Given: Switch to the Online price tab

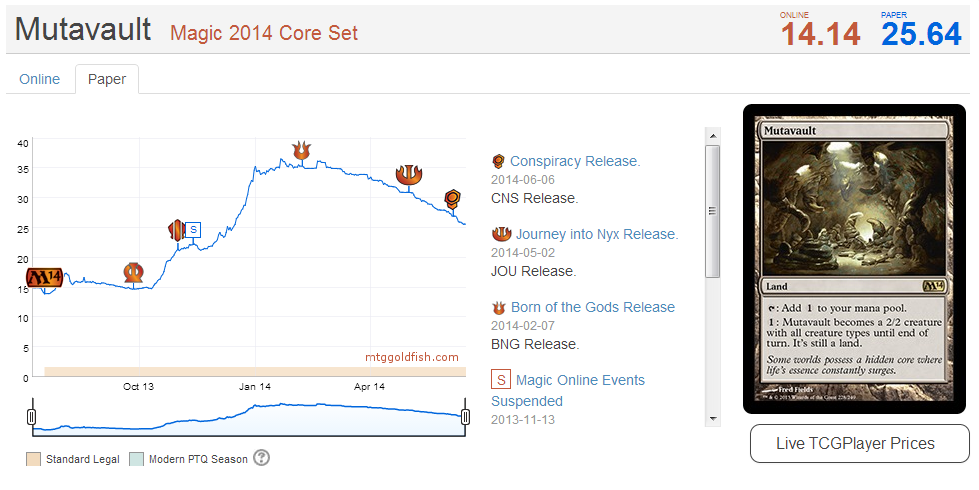Looking at the screenshot, I should coord(40,79).
